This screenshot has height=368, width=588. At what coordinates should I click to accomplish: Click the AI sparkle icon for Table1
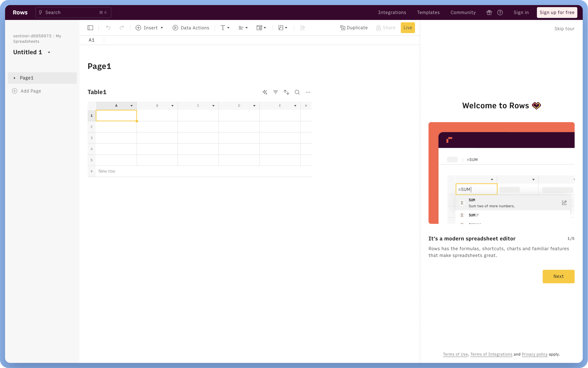[x=265, y=92]
